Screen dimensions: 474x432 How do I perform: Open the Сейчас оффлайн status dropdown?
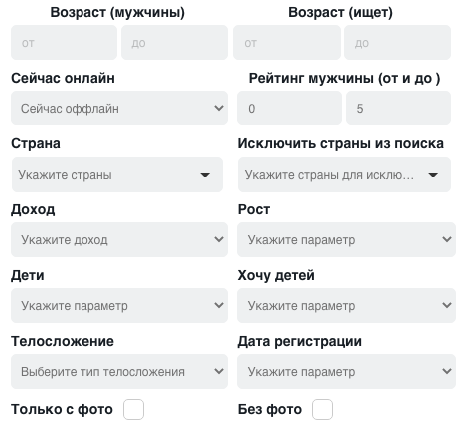[119, 108]
